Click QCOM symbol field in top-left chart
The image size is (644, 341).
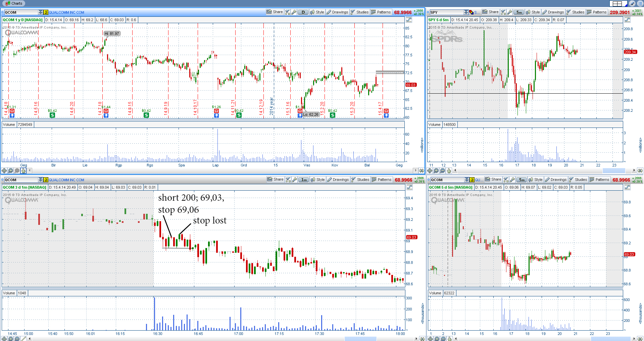[21, 12]
